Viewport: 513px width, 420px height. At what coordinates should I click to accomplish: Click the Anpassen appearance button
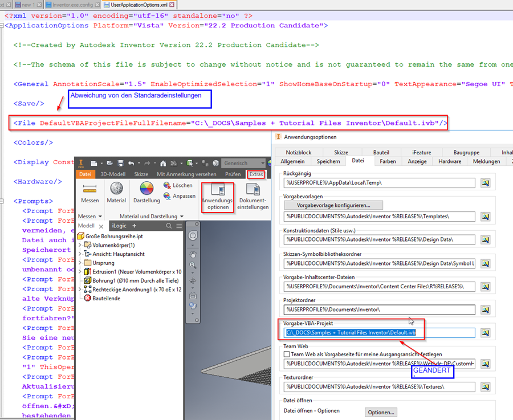[x=180, y=196]
